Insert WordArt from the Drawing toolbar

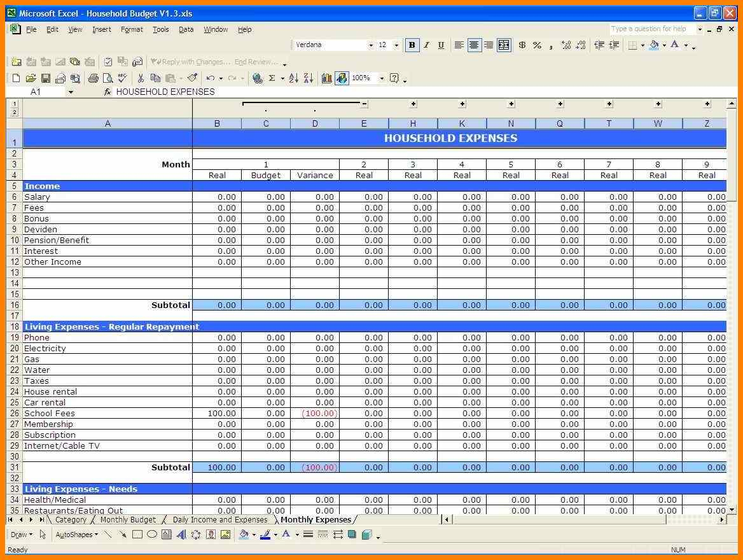[x=181, y=535]
